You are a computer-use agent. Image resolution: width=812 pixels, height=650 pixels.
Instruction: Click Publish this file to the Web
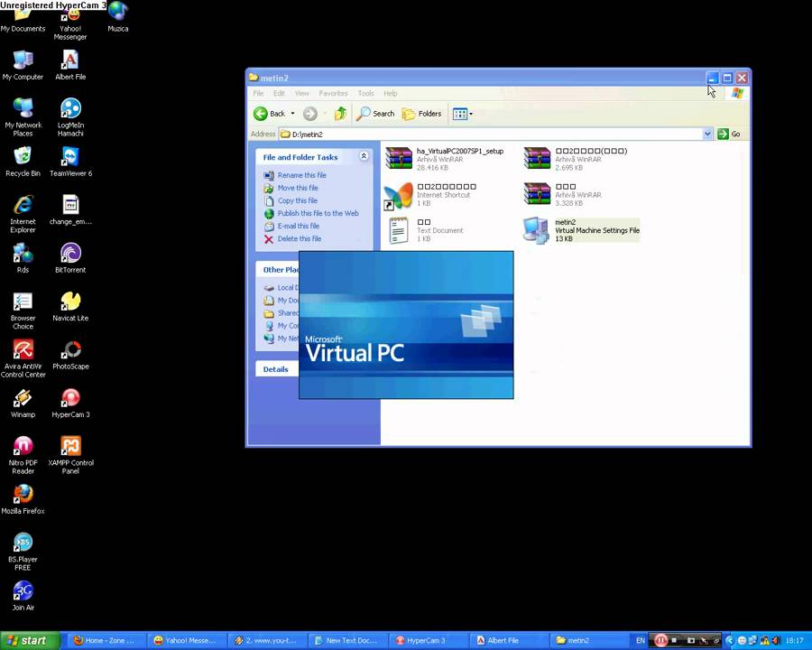pyautogui.click(x=318, y=213)
